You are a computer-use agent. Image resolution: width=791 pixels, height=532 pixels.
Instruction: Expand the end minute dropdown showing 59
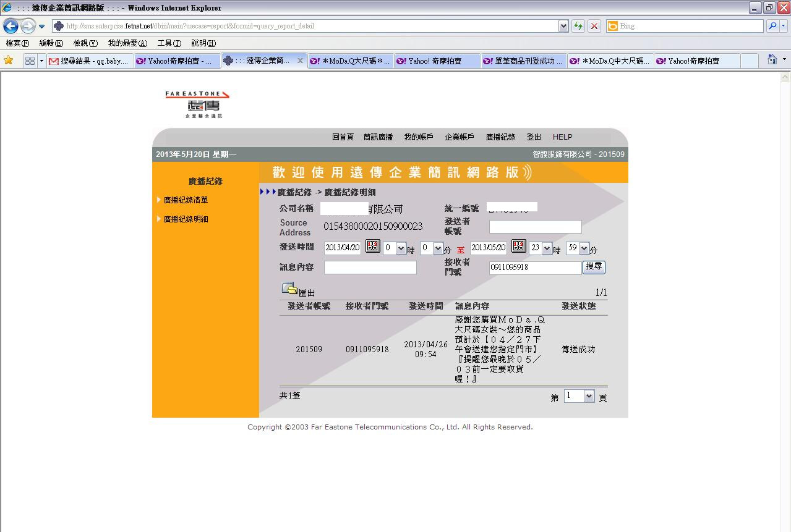tap(584, 248)
